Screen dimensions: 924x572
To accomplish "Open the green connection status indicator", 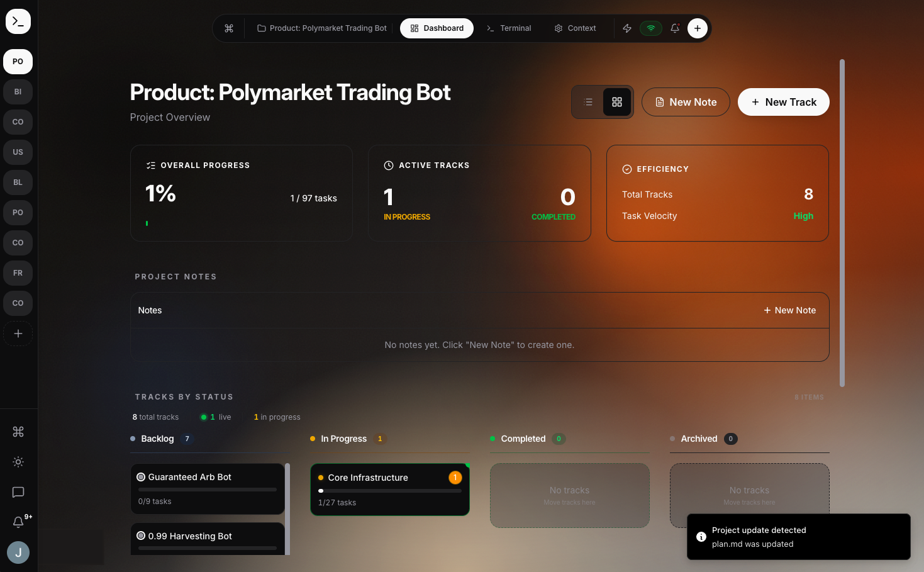I will [x=650, y=28].
